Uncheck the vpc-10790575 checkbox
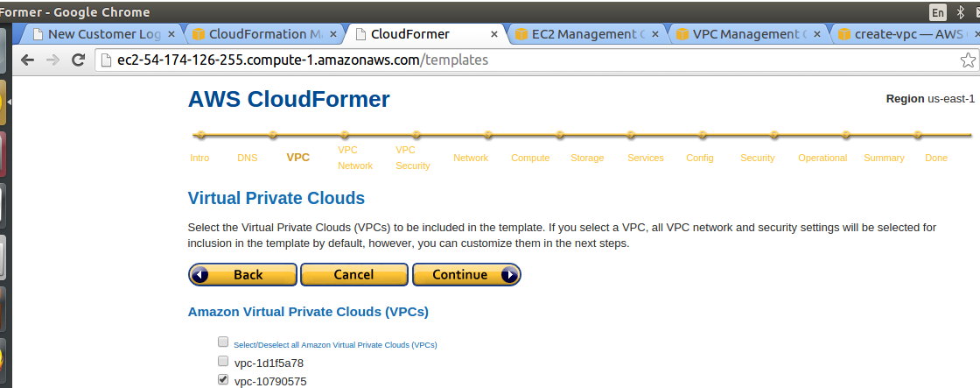This screenshot has height=388, width=980. (x=223, y=379)
